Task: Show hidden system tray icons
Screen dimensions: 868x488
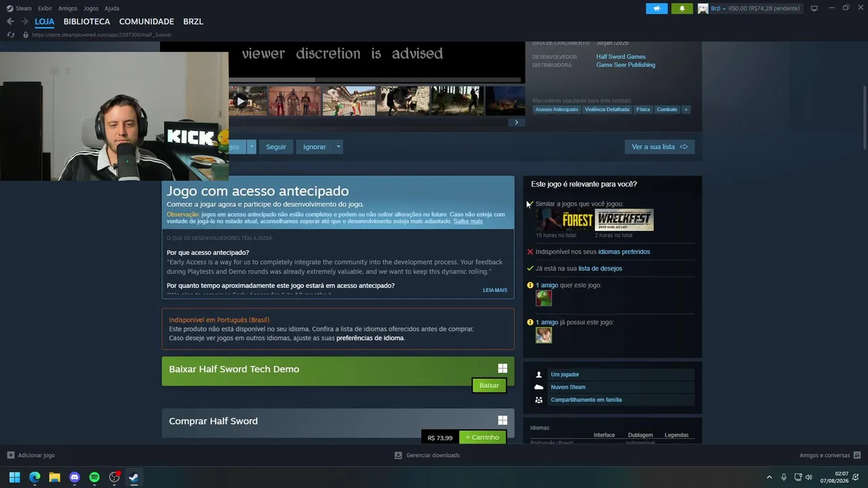Action: [769, 477]
